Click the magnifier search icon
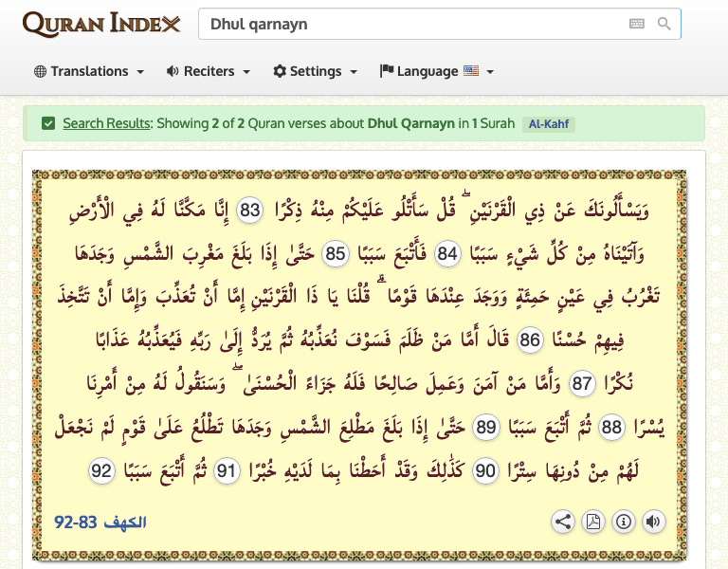Image resolution: width=728 pixels, height=569 pixels. (x=664, y=24)
